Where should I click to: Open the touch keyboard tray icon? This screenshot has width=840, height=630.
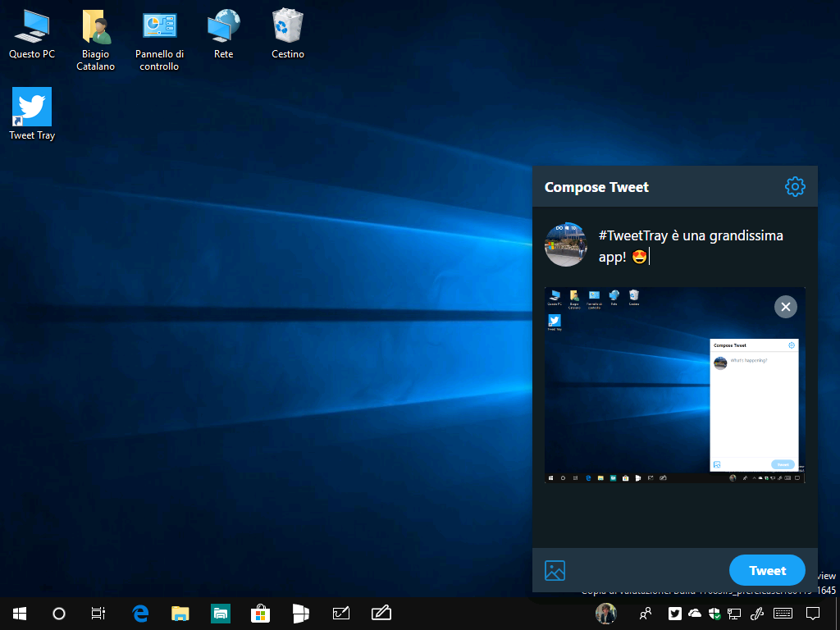[783, 614]
